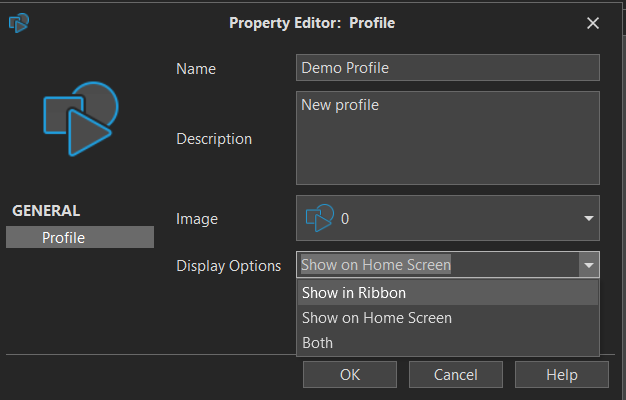Open Help for the Property Editor
This screenshot has width=626, height=400.
(561, 375)
